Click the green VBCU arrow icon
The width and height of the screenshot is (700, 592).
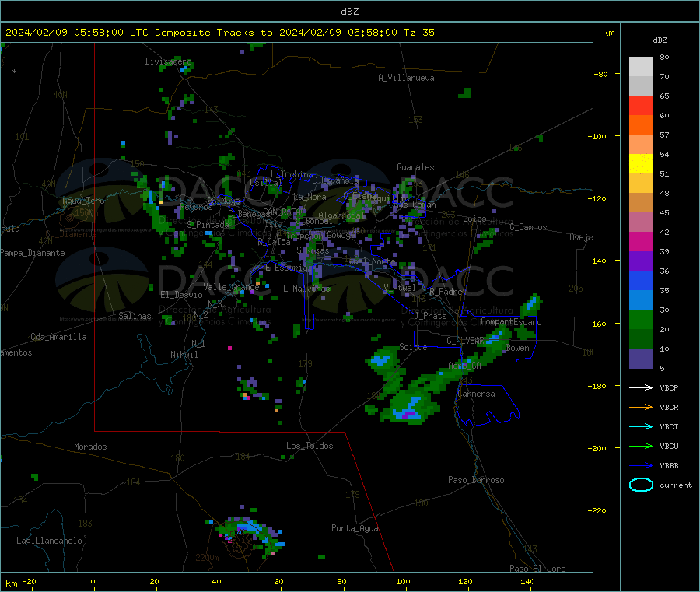[x=641, y=446]
